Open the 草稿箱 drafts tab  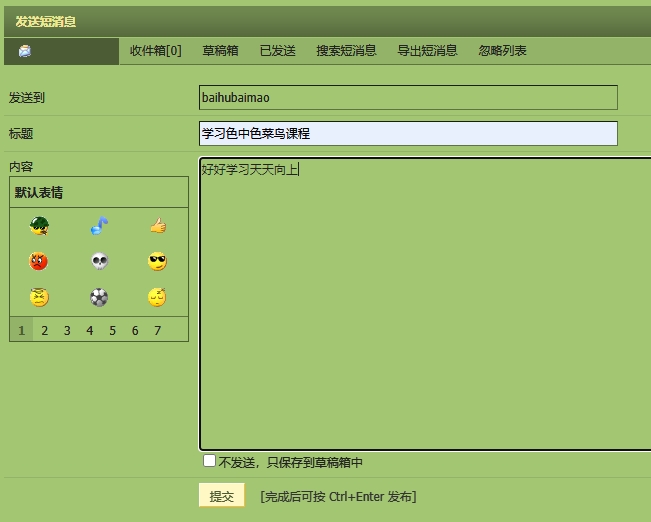[220, 51]
